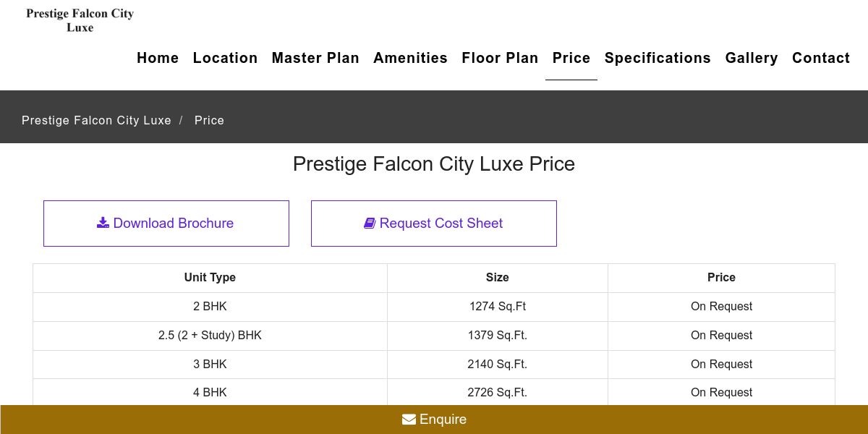Click the 1274 Sq.Ft size cell
This screenshot has width=868, height=434.
[x=498, y=307]
